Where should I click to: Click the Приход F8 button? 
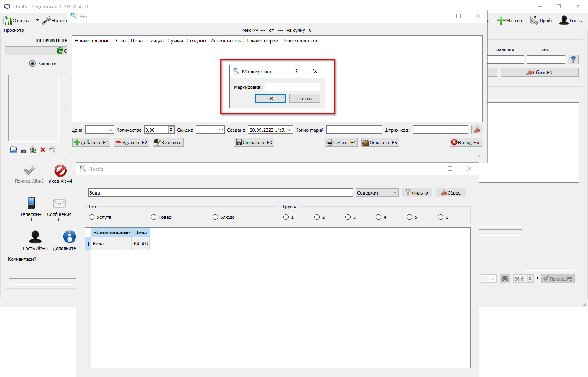click(558, 278)
